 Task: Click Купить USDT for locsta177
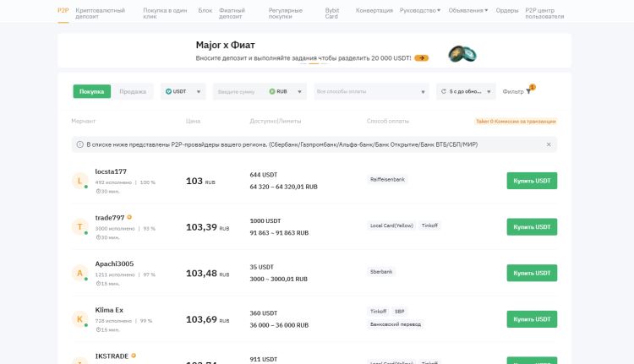[x=531, y=181]
